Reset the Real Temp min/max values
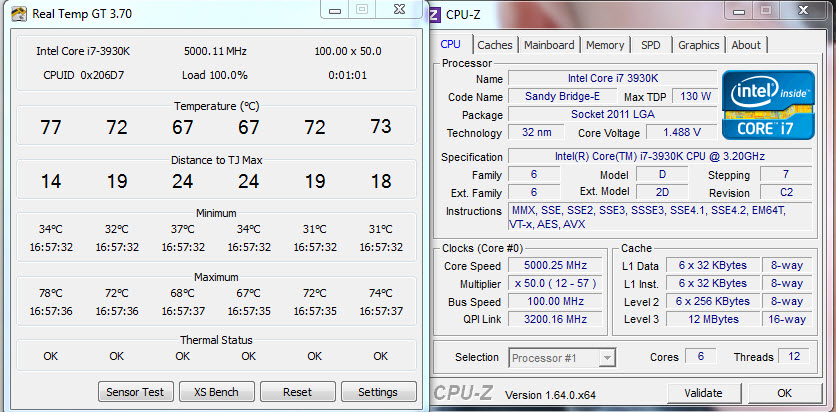The height and width of the screenshot is (412, 836). [297, 392]
